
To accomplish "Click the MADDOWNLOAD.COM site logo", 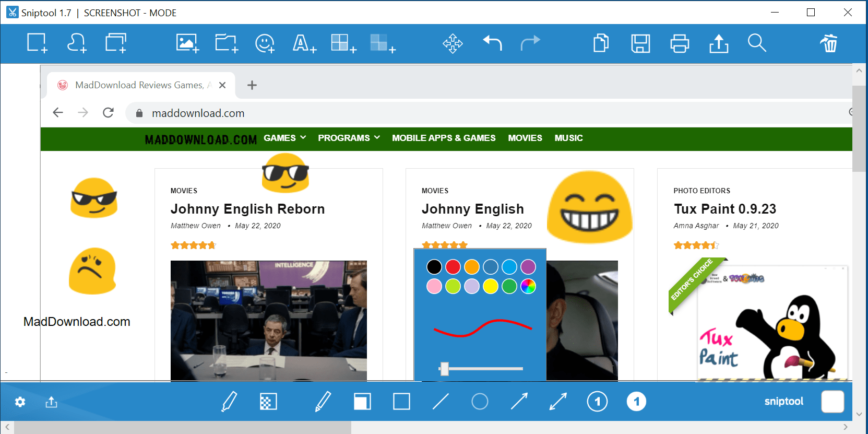I will 201,139.
